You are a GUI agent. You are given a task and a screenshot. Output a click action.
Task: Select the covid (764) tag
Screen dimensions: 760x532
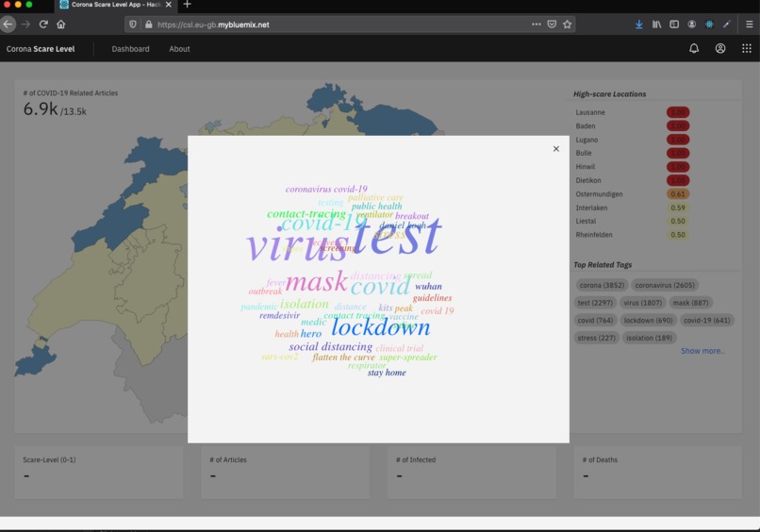point(595,320)
